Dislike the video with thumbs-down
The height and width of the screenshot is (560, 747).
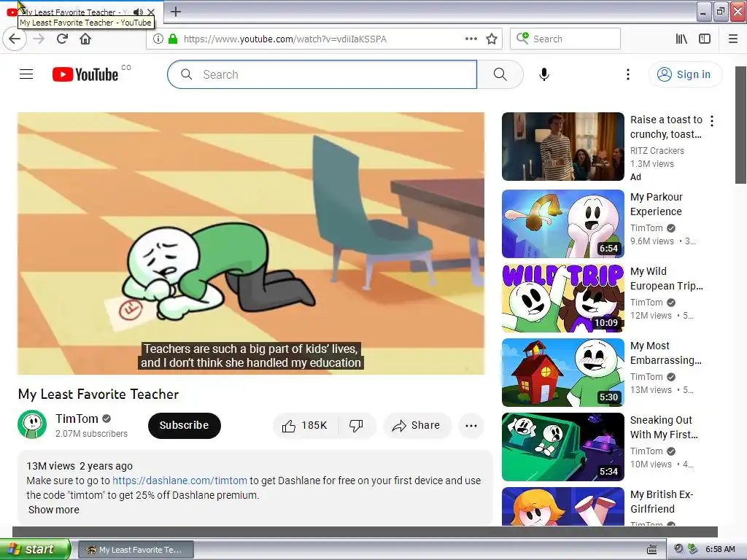tap(356, 425)
